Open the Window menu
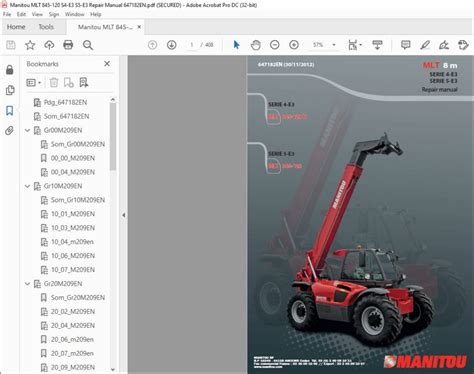Image resolution: width=474 pixels, height=374 pixels. (x=74, y=14)
